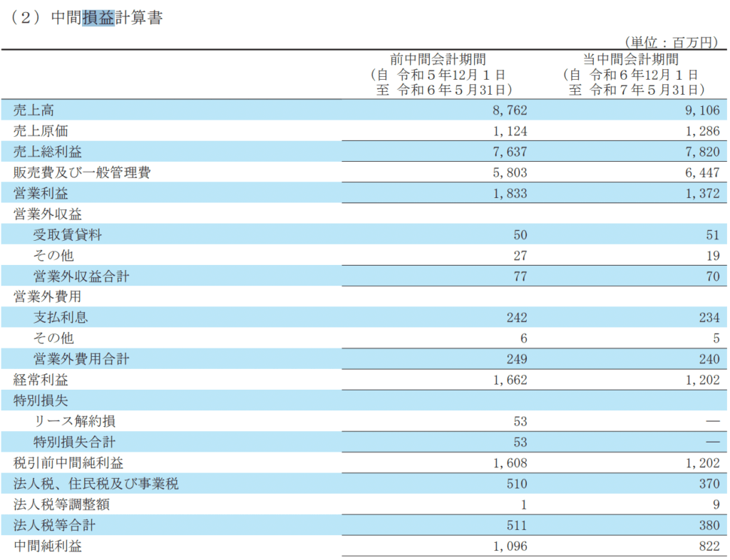Click the 売上高 row label

click(34, 110)
